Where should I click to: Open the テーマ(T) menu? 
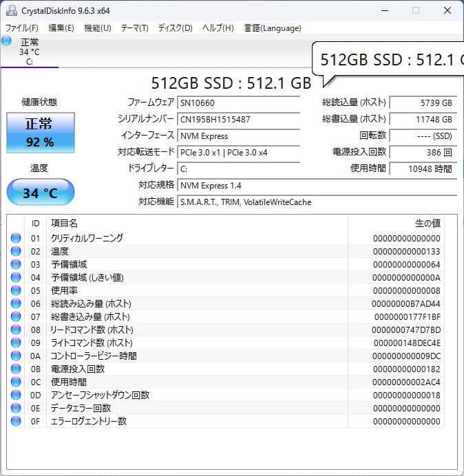pyautogui.click(x=135, y=28)
